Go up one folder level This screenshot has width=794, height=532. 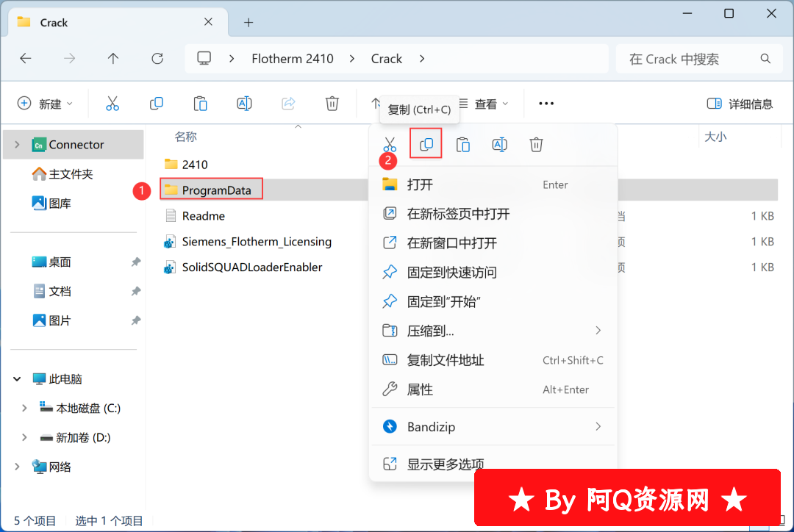point(113,59)
